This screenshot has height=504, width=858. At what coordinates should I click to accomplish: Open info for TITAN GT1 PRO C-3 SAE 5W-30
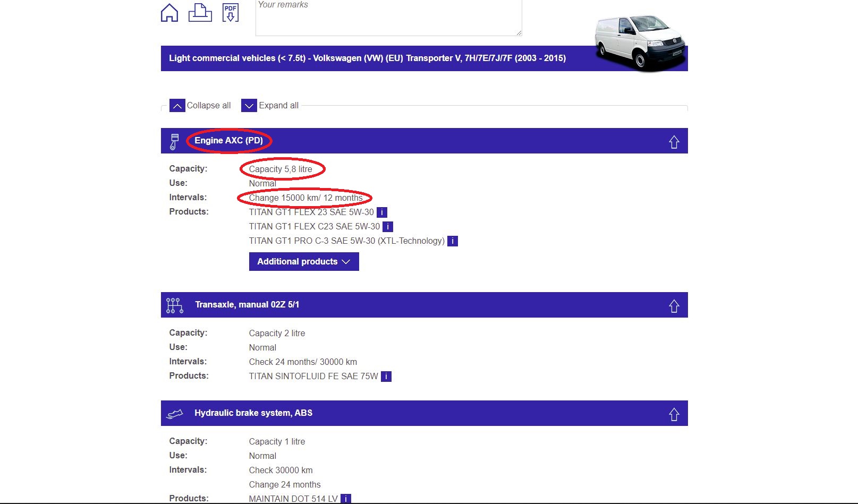[x=453, y=241]
